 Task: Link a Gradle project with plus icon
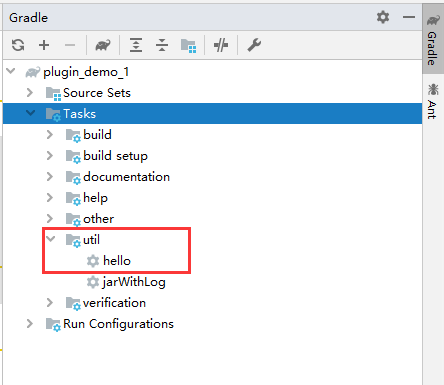pos(44,45)
